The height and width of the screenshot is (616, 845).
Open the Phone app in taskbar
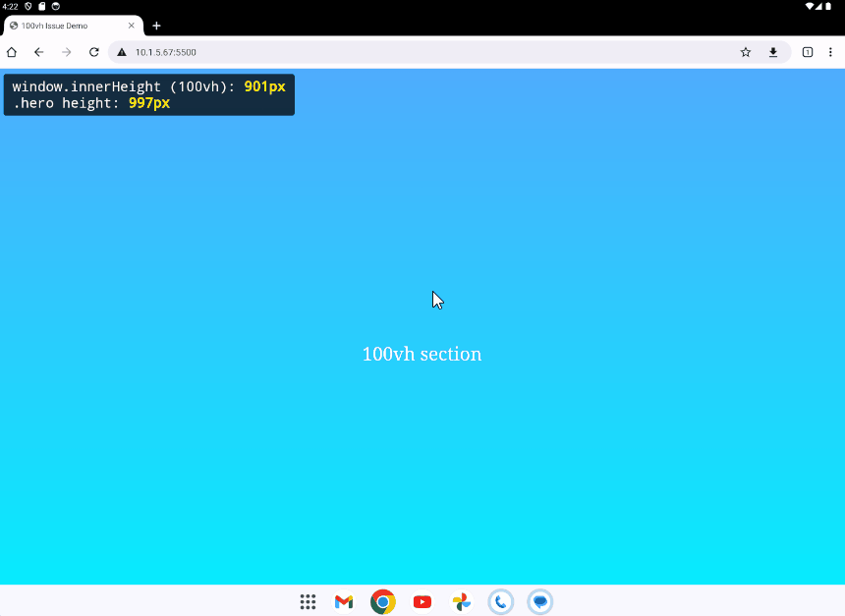point(500,602)
